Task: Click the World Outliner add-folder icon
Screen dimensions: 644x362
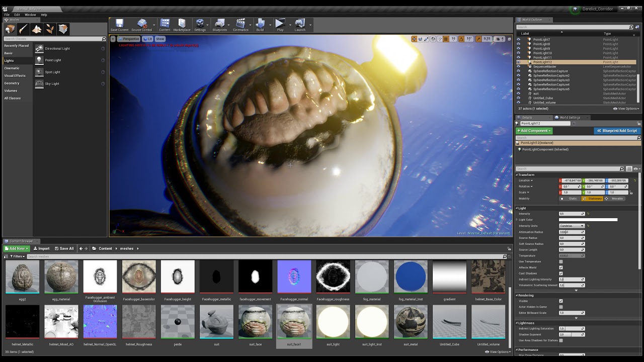Action: coord(637,27)
